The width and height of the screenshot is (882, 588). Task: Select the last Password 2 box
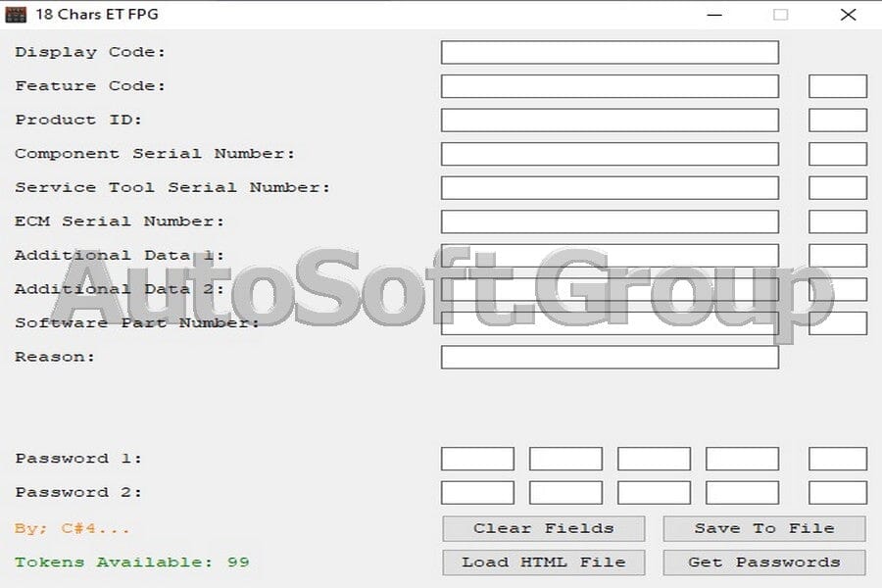coord(838,492)
